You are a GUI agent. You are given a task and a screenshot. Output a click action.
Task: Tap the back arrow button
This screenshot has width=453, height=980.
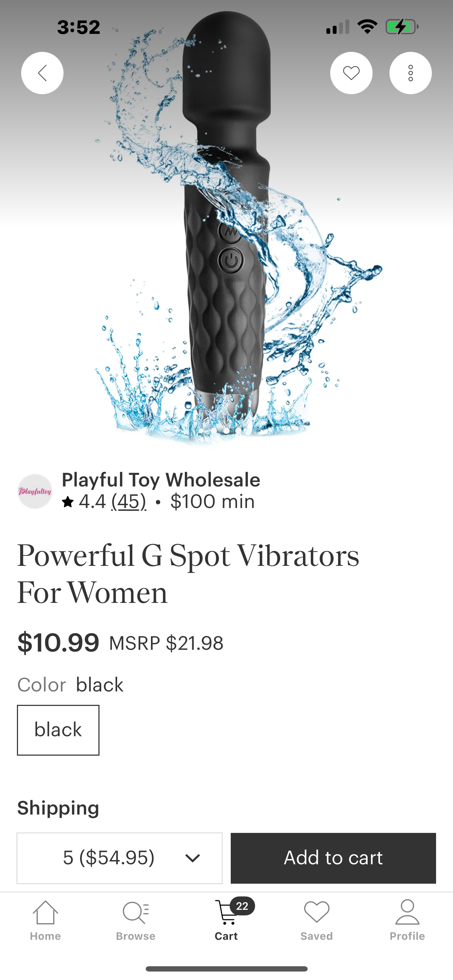tap(42, 73)
